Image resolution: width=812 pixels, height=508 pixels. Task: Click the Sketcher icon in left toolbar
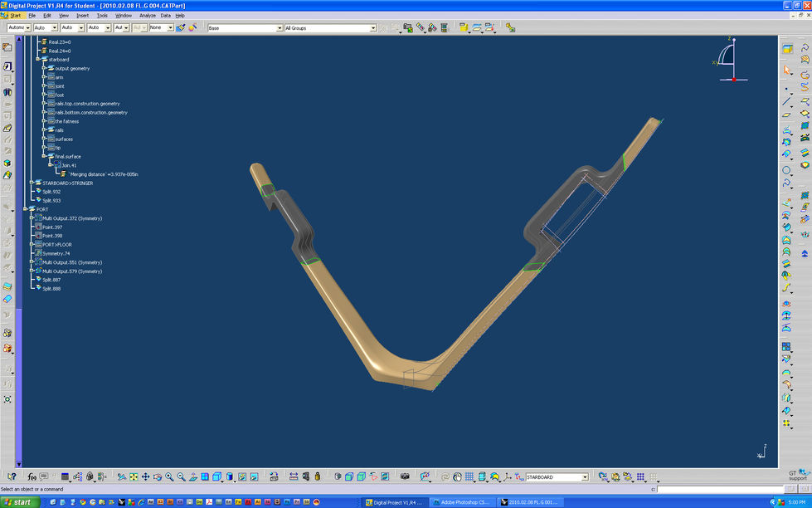point(7,66)
